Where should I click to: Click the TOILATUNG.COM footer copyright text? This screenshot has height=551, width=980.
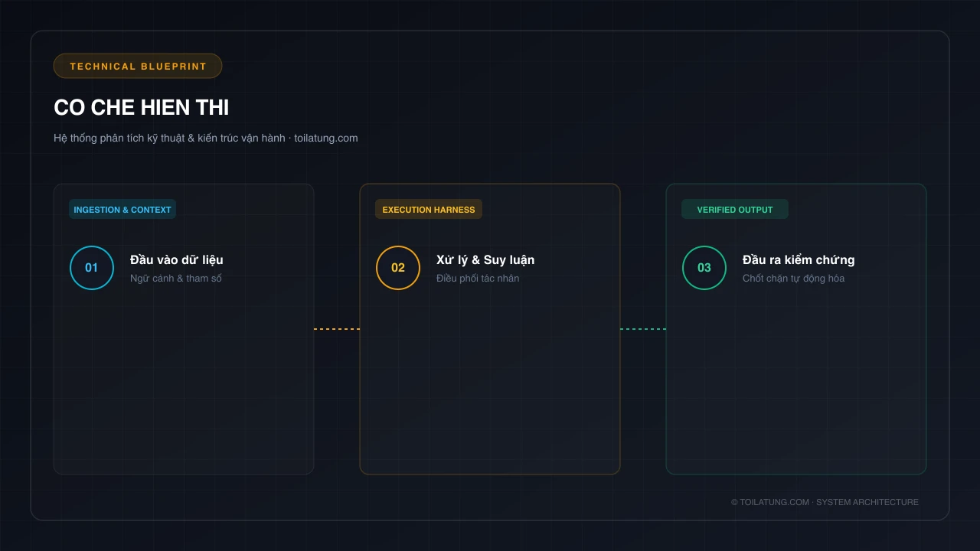click(x=825, y=502)
